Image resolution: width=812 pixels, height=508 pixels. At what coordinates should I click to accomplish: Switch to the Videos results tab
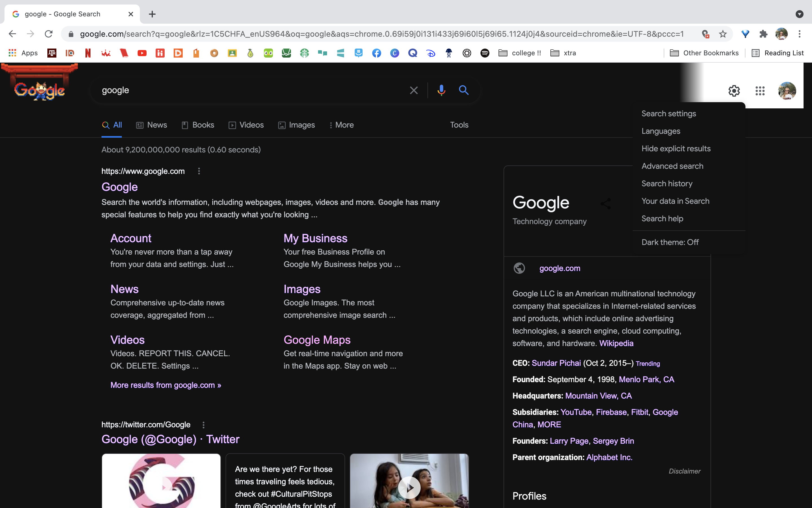(x=246, y=125)
